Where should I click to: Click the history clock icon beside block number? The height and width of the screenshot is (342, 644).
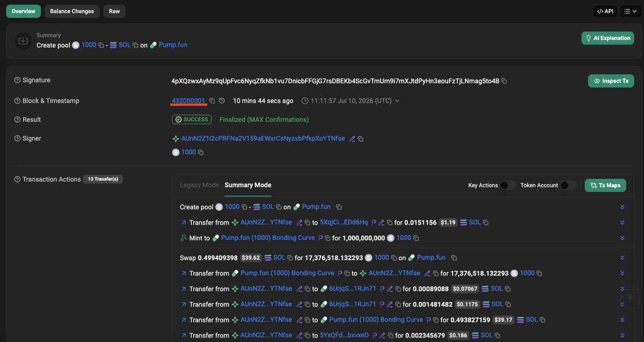[222, 101]
